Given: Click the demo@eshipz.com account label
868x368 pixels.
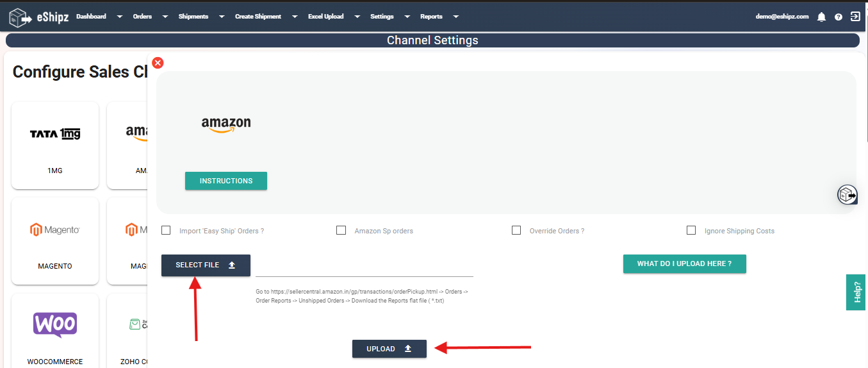Looking at the screenshot, I should coord(782,17).
